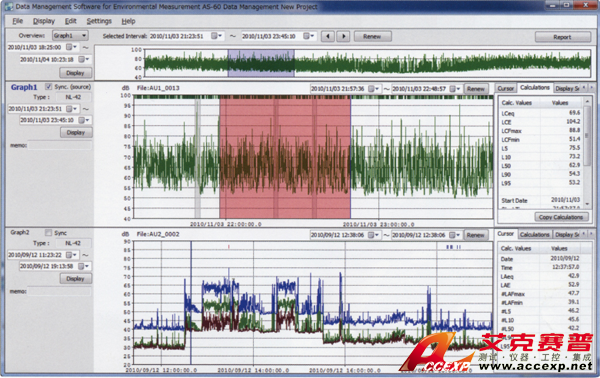The height and width of the screenshot is (378, 600).
Task: Switch to Graph1 Cursor tab
Action: point(505,88)
